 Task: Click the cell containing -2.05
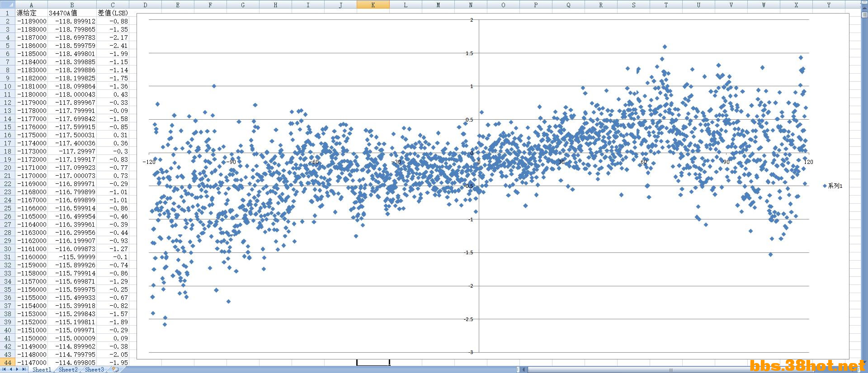tap(113, 354)
